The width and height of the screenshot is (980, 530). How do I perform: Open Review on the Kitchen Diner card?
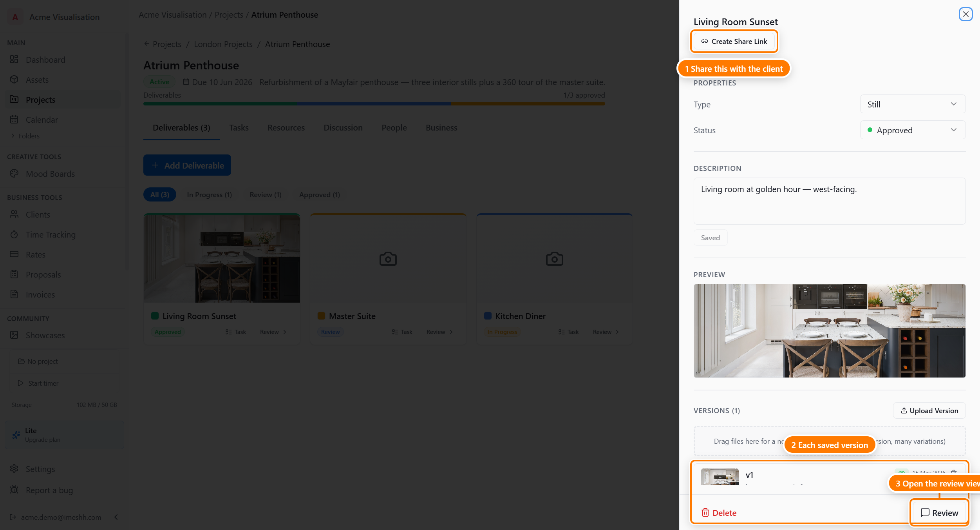(606, 332)
